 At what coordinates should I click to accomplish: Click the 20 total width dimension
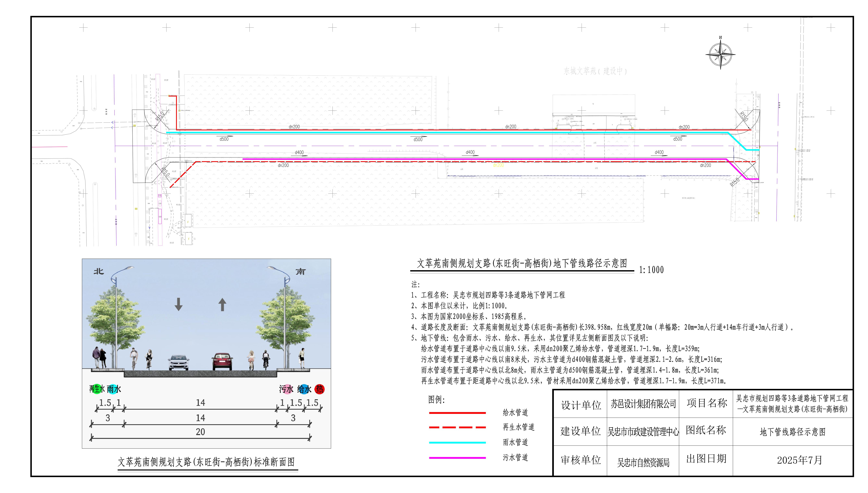pyautogui.click(x=200, y=432)
